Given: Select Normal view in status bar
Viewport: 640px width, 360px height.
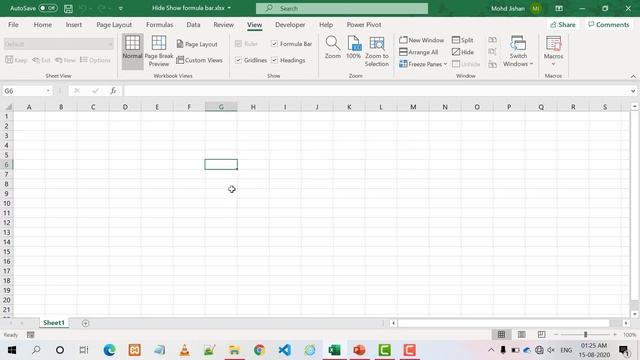Looking at the screenshot, I should coord(501,335).
